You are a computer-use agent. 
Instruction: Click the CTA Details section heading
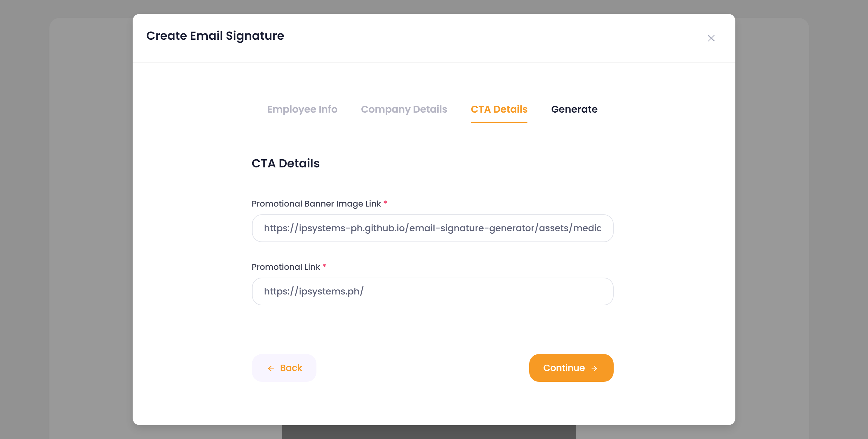tap(285, 163)
